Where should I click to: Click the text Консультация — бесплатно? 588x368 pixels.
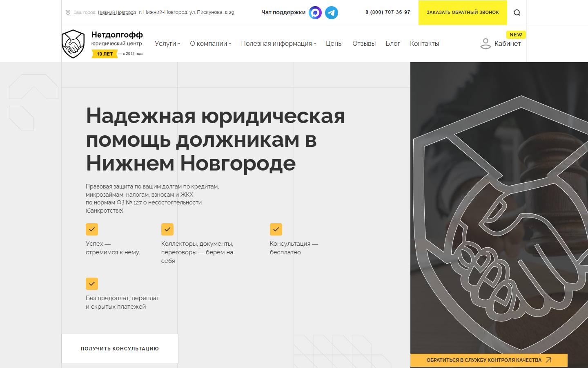point(294,248)
